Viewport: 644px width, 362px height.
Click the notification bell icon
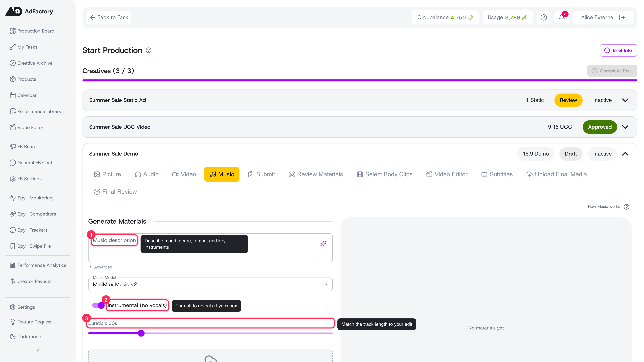[x=561, y=17]
